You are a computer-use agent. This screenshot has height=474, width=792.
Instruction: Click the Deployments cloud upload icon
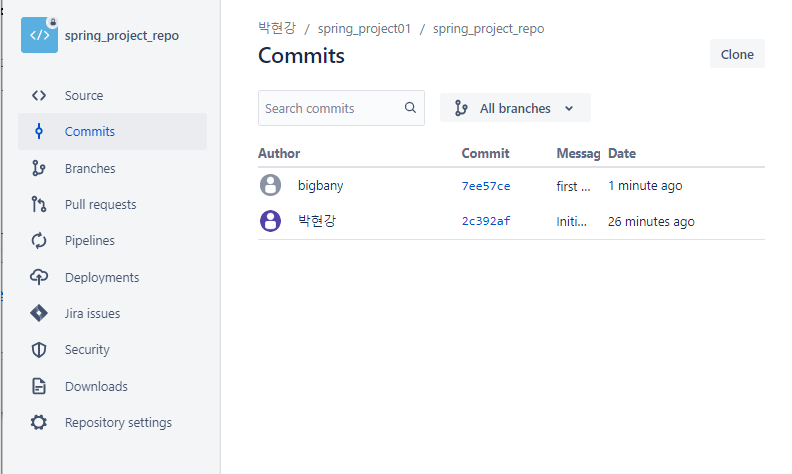39,277
